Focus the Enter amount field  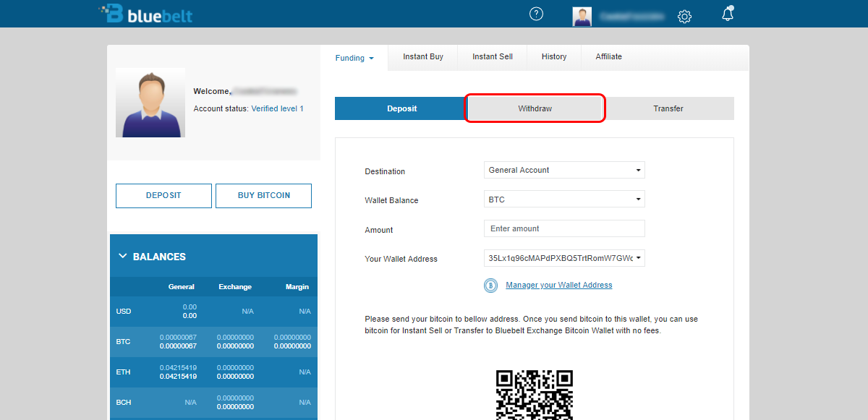[x=564, y=228]
